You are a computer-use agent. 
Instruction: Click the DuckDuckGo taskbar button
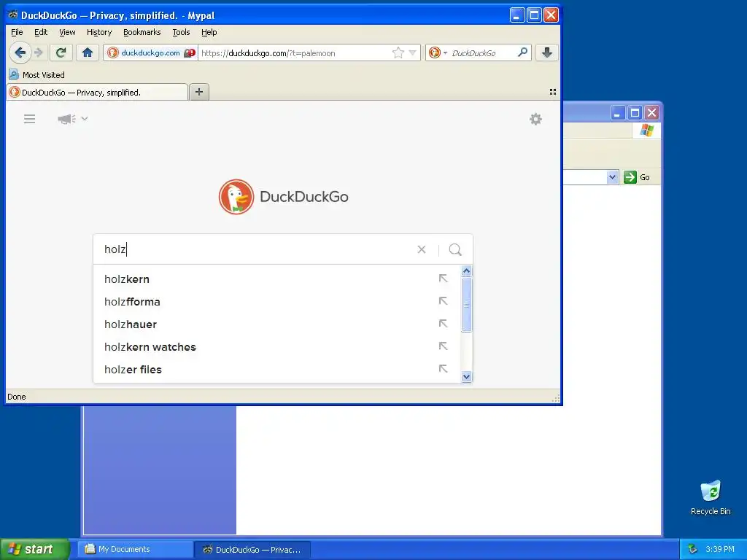click(252, 550)
